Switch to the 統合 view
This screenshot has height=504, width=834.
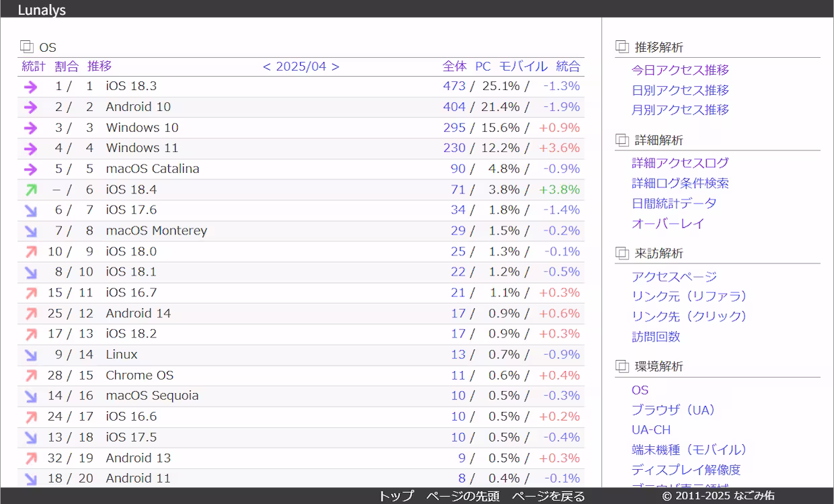568,67
